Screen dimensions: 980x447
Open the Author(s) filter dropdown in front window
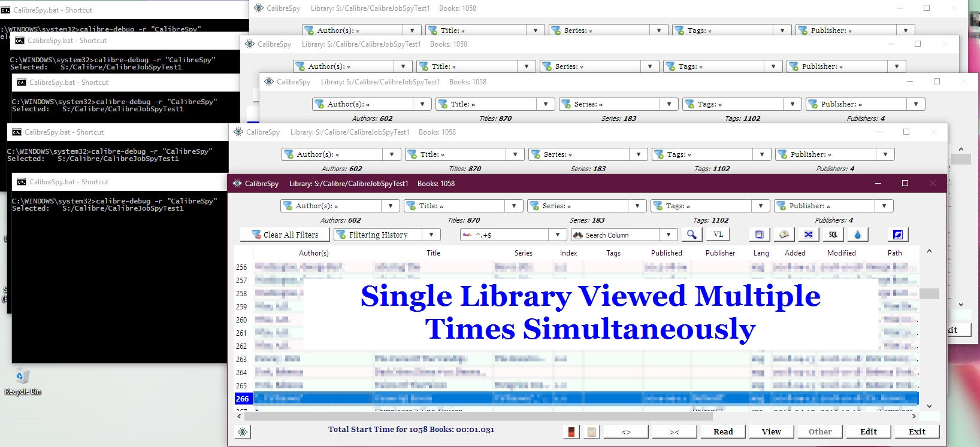click(x=391, y=206)
